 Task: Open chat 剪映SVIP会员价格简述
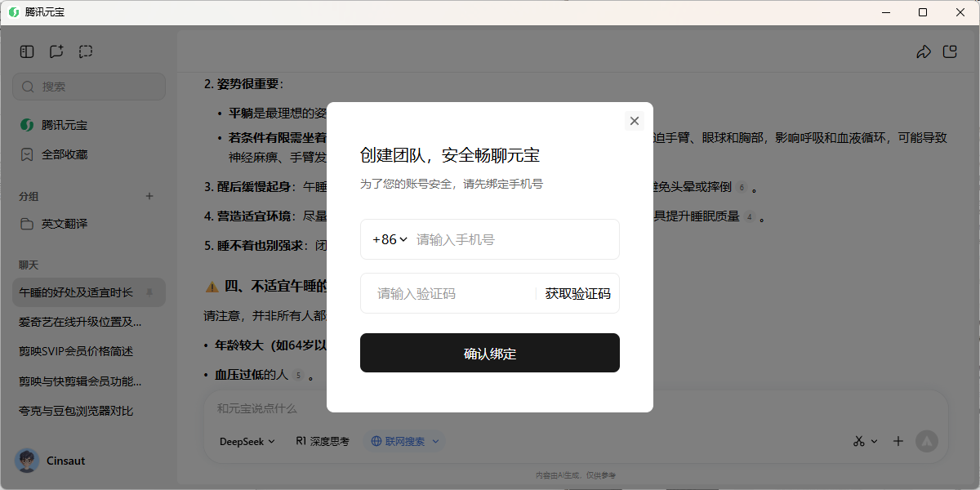[x=89, y=351]
